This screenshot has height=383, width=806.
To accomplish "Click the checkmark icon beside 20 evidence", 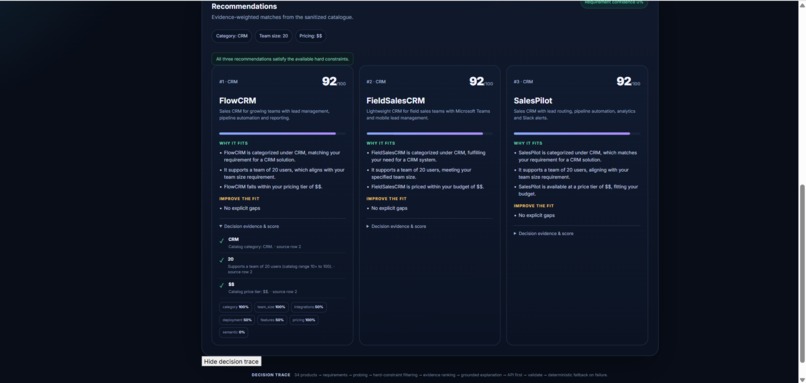I will [x=222, y=261].
